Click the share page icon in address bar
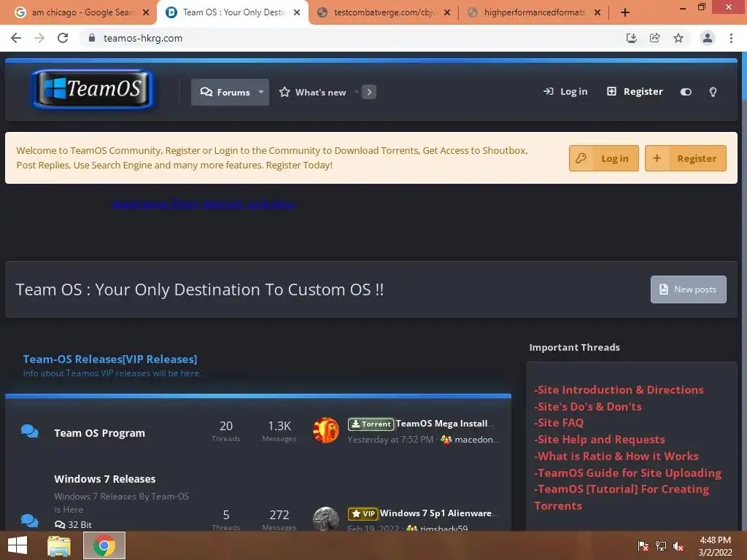Screen dimensions: 747x560 click(654, 38)
